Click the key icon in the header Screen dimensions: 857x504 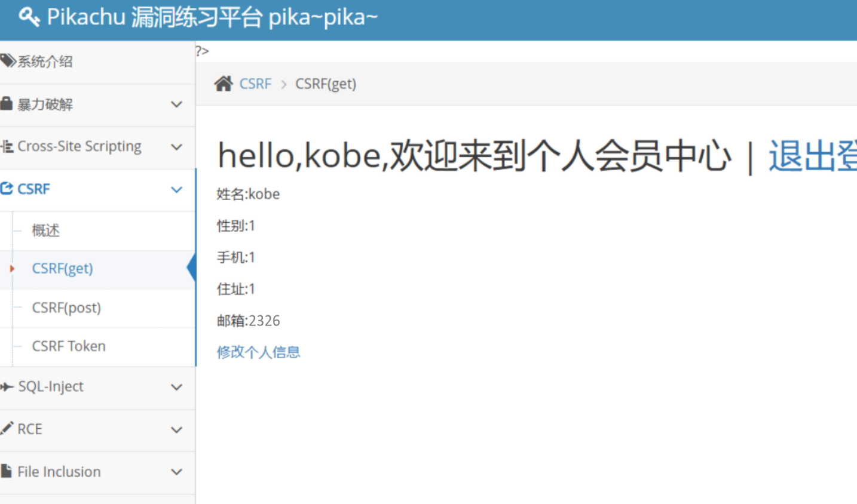[x=29, y=17]
